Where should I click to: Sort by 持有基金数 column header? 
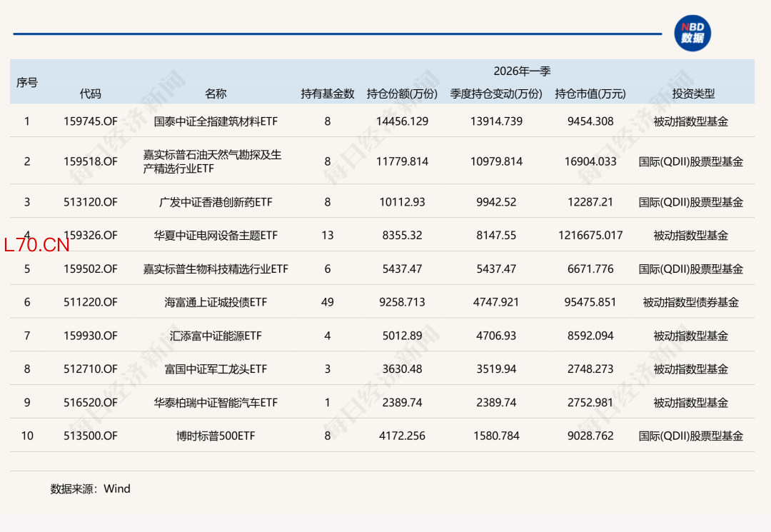click(327, 94)
